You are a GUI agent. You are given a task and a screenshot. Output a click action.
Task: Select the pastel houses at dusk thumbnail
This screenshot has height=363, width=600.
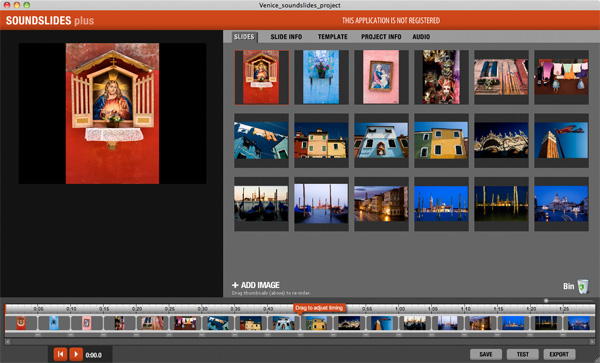321,140
